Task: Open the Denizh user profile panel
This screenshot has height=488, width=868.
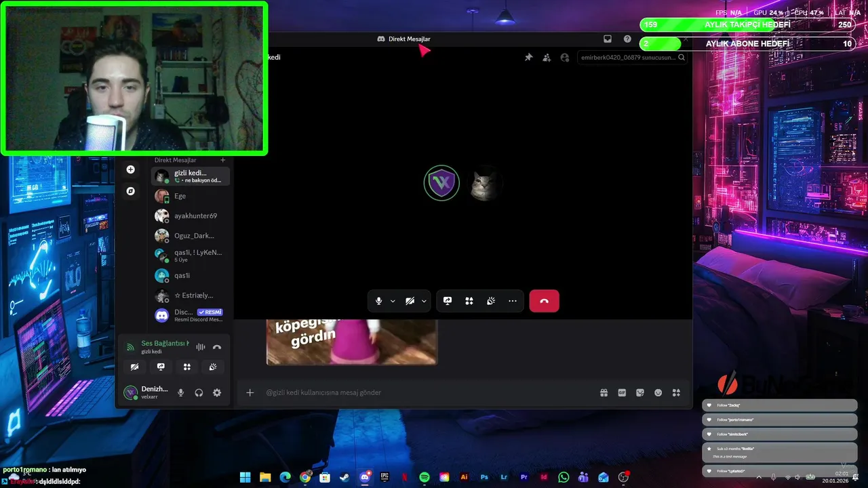Action: point(146,392)
